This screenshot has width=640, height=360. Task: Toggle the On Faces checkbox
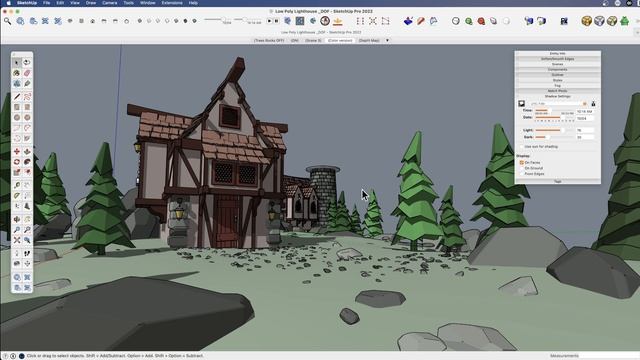point(522,162)
